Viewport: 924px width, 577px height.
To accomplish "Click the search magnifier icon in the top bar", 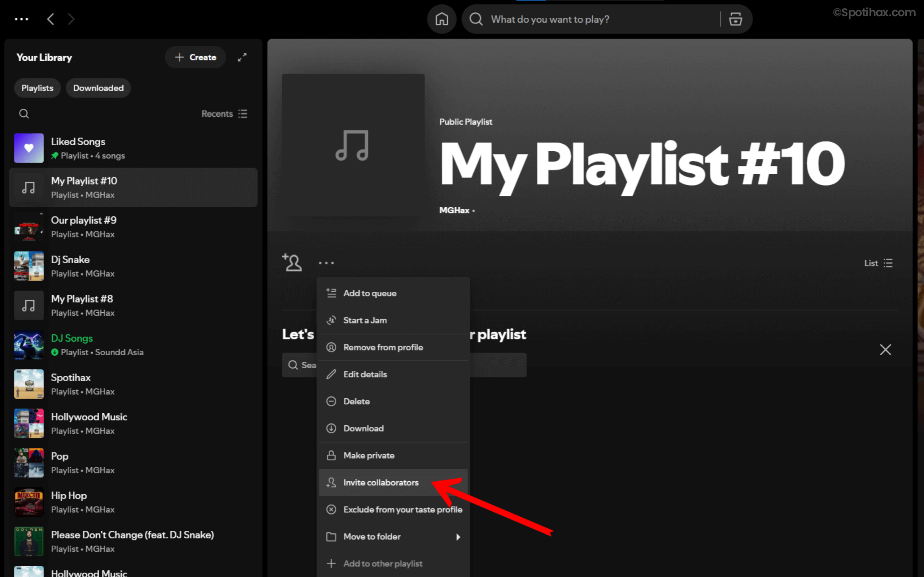I will point(476,19).
